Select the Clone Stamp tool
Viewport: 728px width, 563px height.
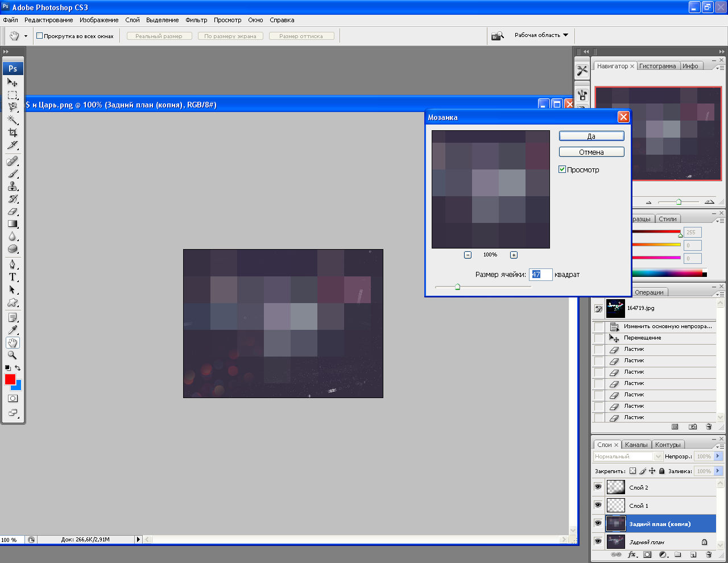13,187
